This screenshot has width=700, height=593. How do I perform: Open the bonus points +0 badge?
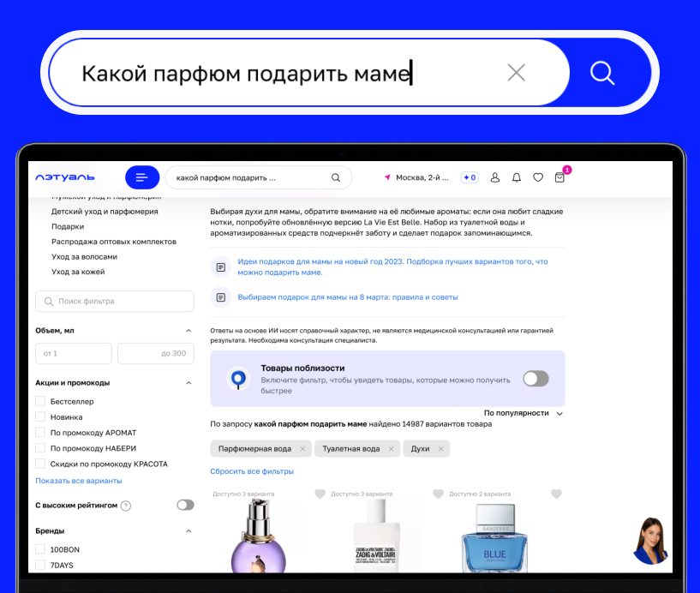pyautogui.click(x=470, y=177)
